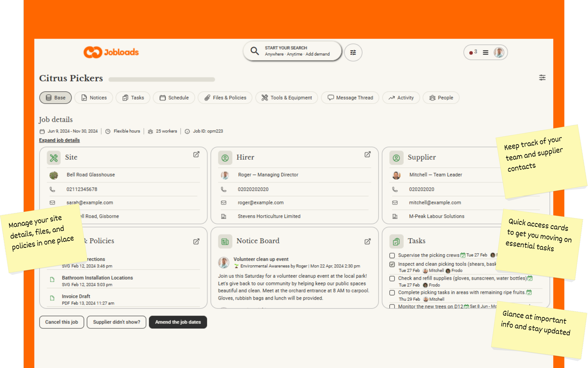This screenshot has width=588, height=368.
Task: Click the search magnifier icon
Action: (254, 51)
